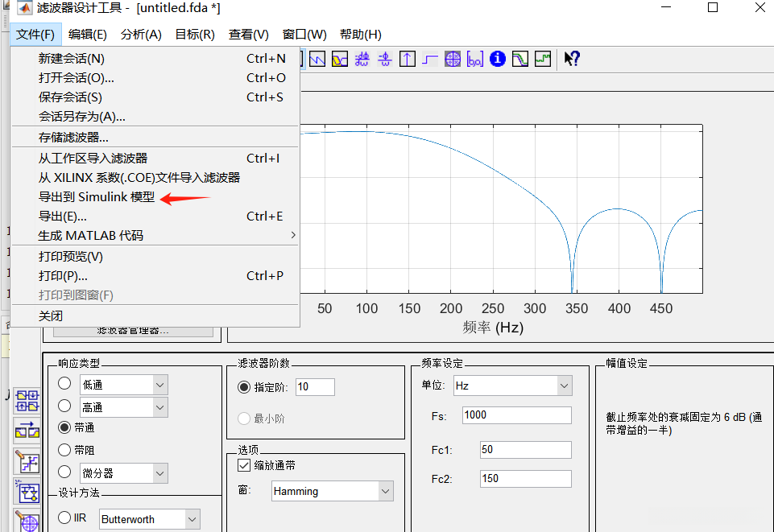Show the round-off noise power spectrum
This screenshot has width=774, height=532.
tap(543, 60)
